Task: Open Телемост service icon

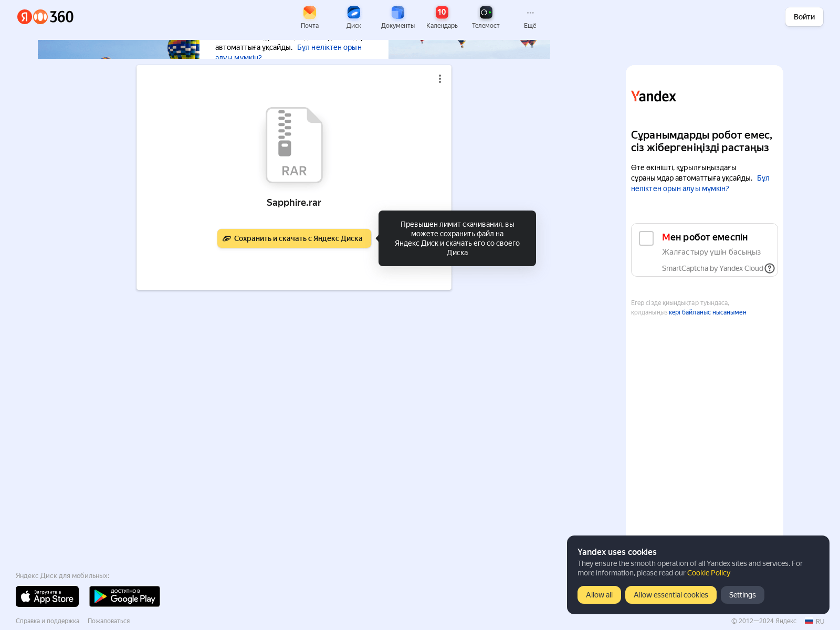Action: tap(486, 17)
